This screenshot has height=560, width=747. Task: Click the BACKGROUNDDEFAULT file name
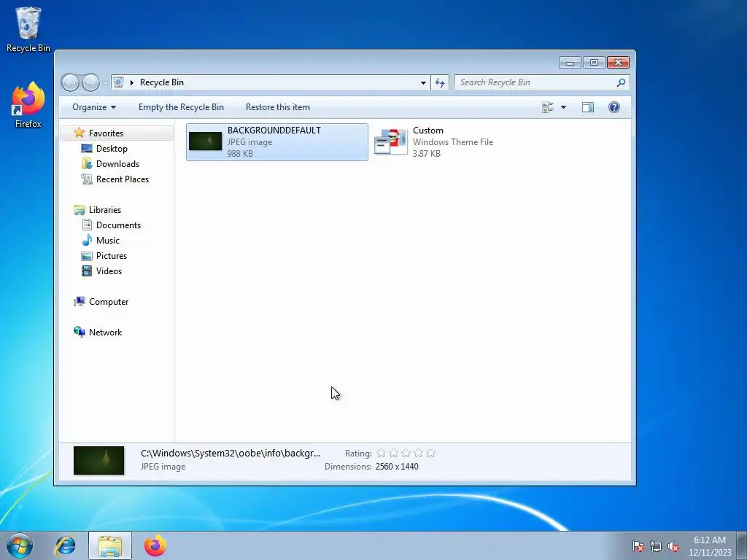(x=274, y=131)
